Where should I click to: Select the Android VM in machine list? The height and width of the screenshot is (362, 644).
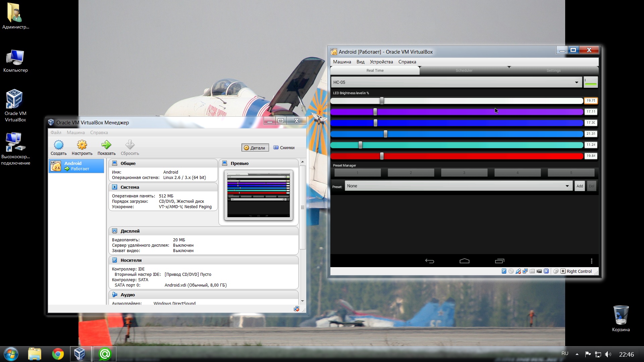pyautogui.click(x=76, y=166)
